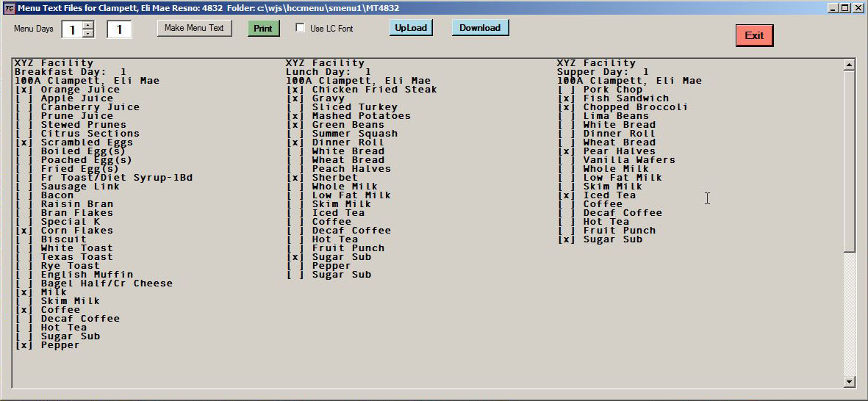Click the Chicken Fried Steak line
This screenshot has height=401, width=868.
pyautogui.click(x=362, y=90)
